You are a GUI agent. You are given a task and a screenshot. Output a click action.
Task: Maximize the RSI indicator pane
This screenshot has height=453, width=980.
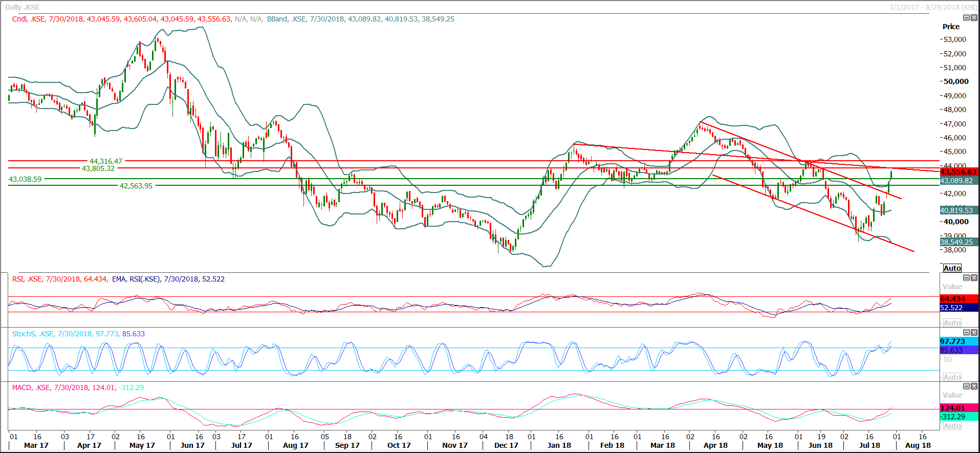point(966,278)
